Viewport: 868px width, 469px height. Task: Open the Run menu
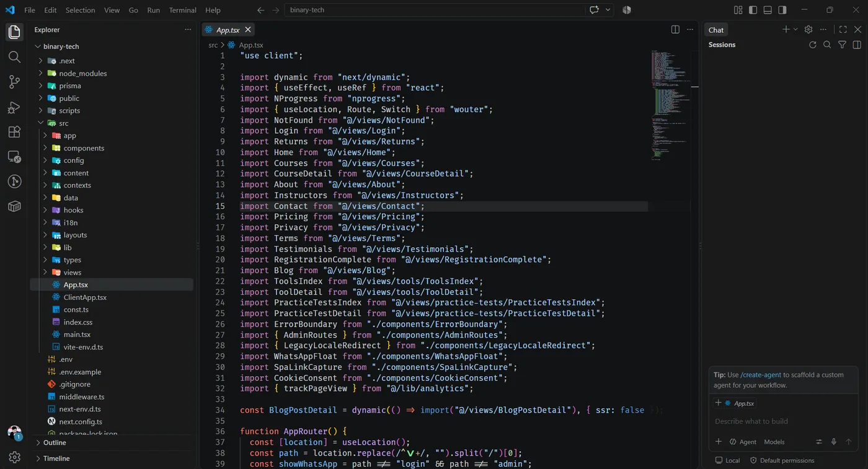pos(153,10)
